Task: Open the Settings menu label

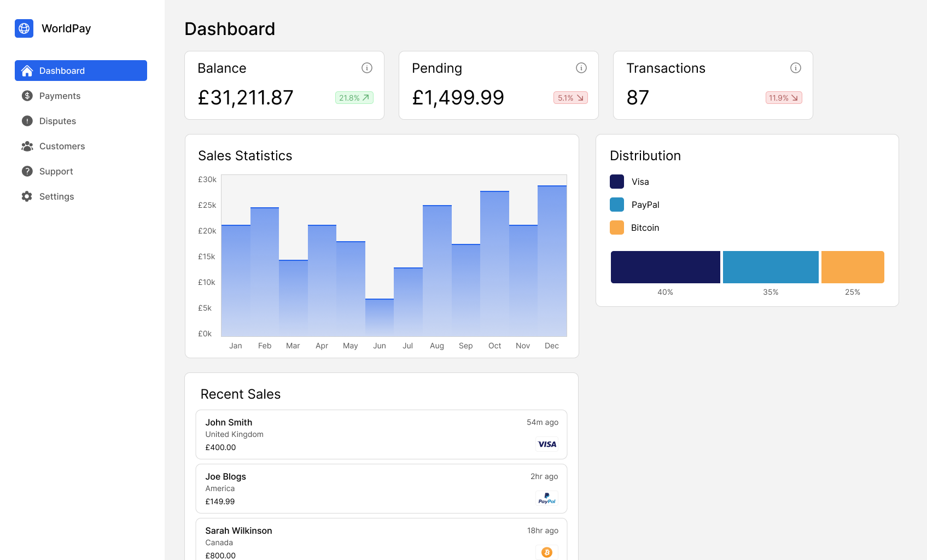Action: tap(56, 196)
